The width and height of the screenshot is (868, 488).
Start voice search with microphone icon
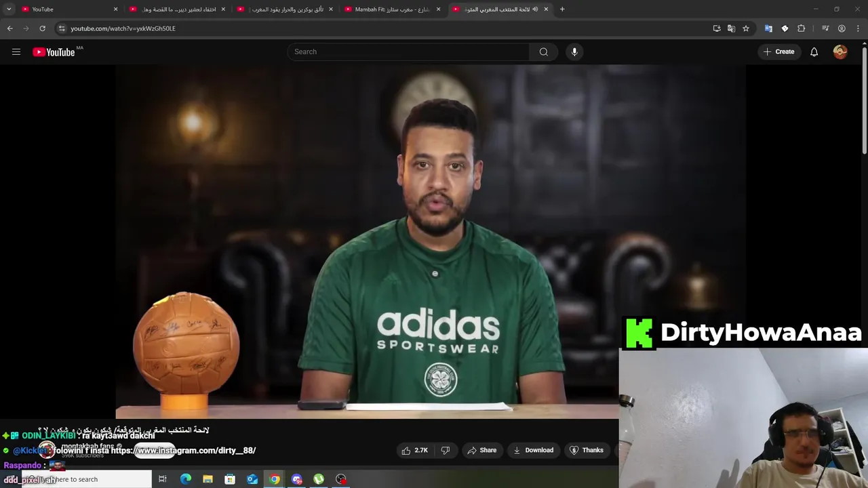point(574,52)
